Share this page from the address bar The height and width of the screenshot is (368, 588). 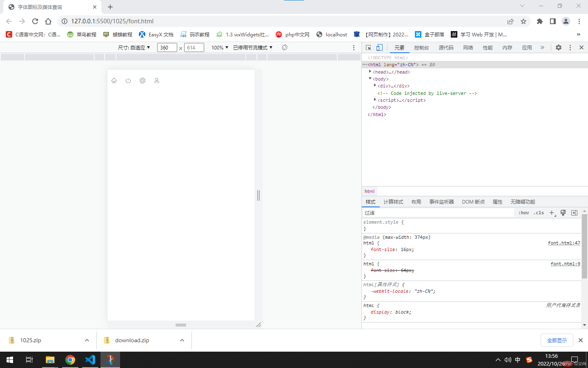pos(510,21)
